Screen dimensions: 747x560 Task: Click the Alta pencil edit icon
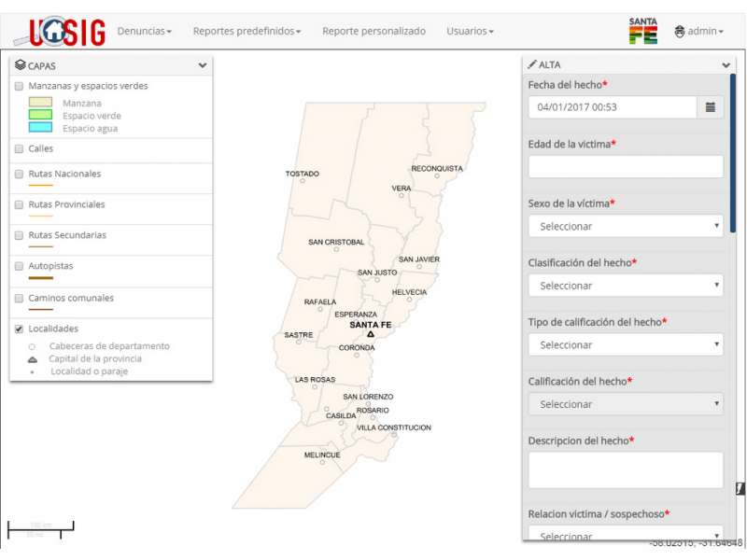pos(532,64)
